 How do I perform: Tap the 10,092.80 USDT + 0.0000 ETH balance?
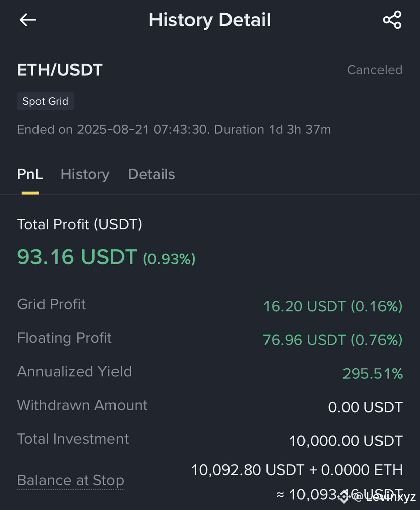pos(297,470)
